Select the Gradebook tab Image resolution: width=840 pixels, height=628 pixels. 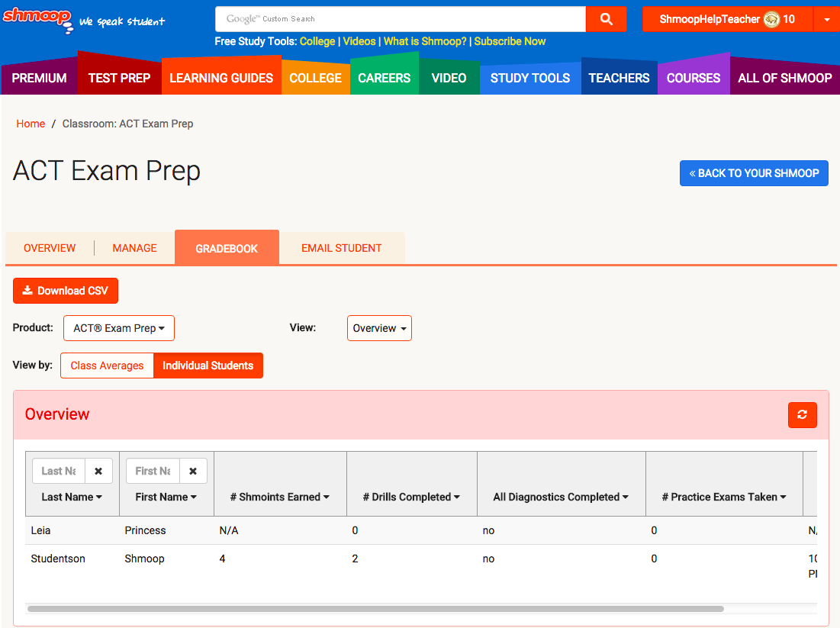click(227, 248)
